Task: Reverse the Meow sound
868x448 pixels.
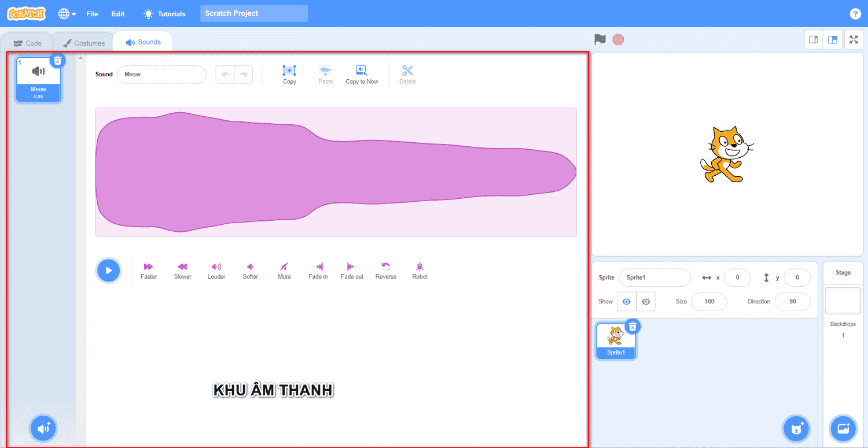Action: [x=385, y=270]
